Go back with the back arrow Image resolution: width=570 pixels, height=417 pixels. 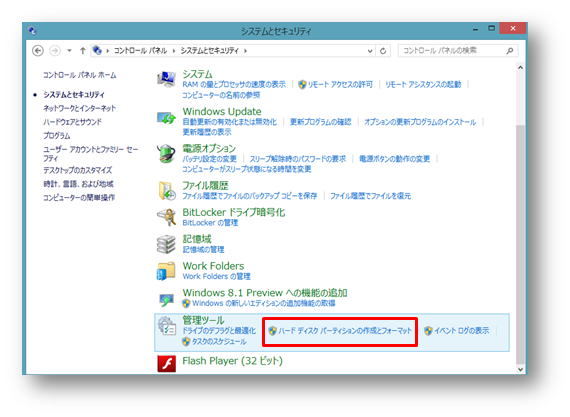click(x=38, y=51)
